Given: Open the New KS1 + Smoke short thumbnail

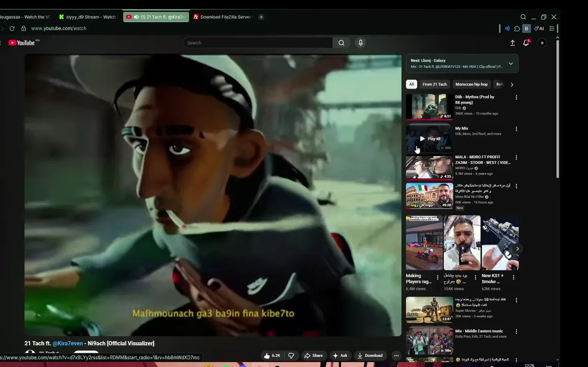Looking at the screenshot, I should pyautogui.click(x=500, y=243).
